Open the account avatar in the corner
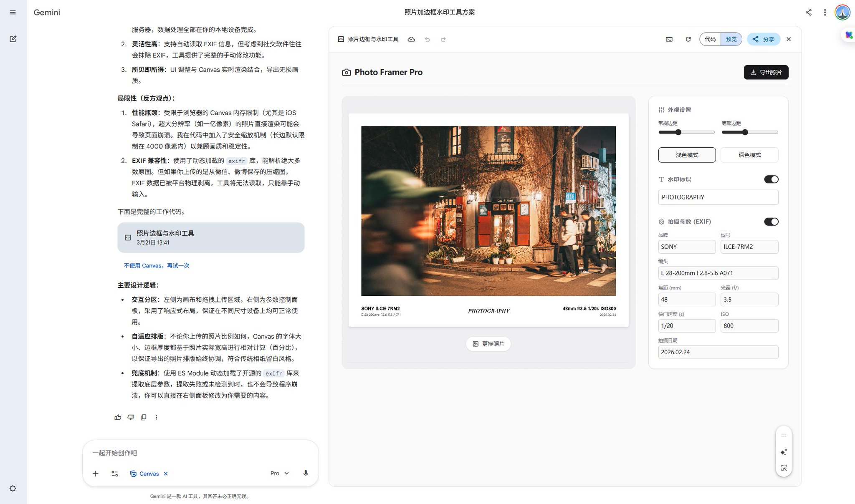Screen dimensions: 855x504 (x=842, y=13)
